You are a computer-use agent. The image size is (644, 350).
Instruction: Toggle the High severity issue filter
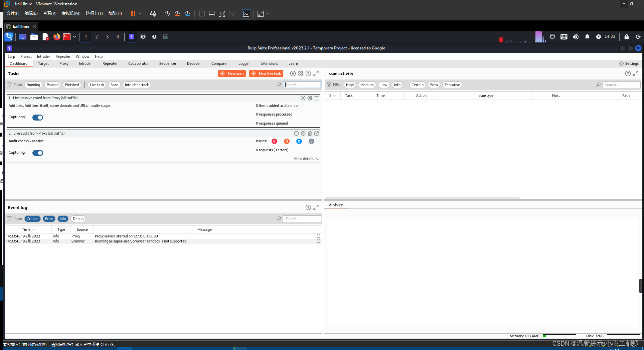350,85
